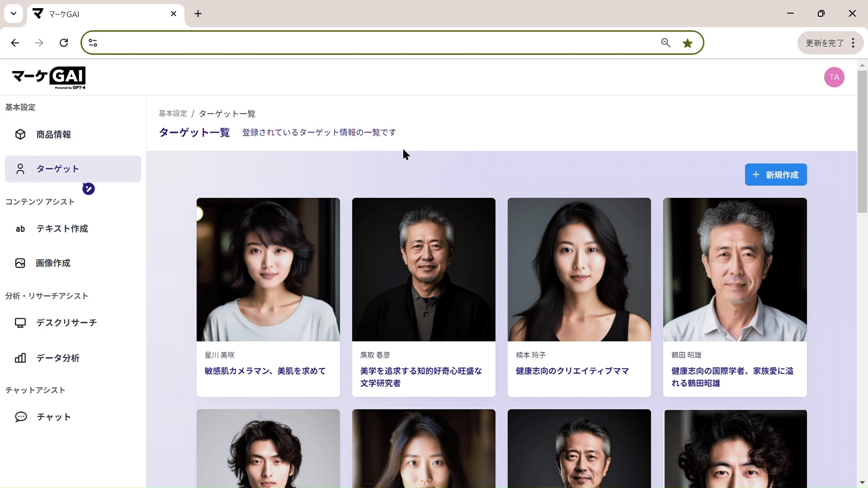
Task: Click the name 鶴田 昭雄
Action: 686,355
